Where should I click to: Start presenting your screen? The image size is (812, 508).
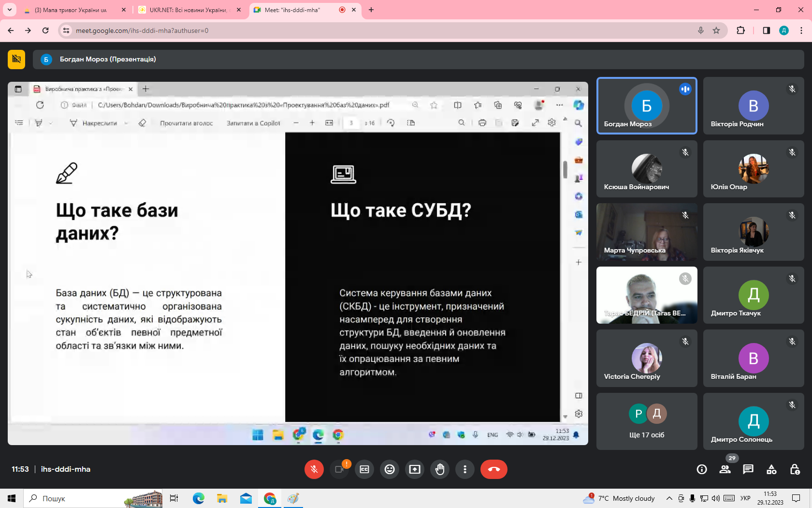[x=415, y=469]
